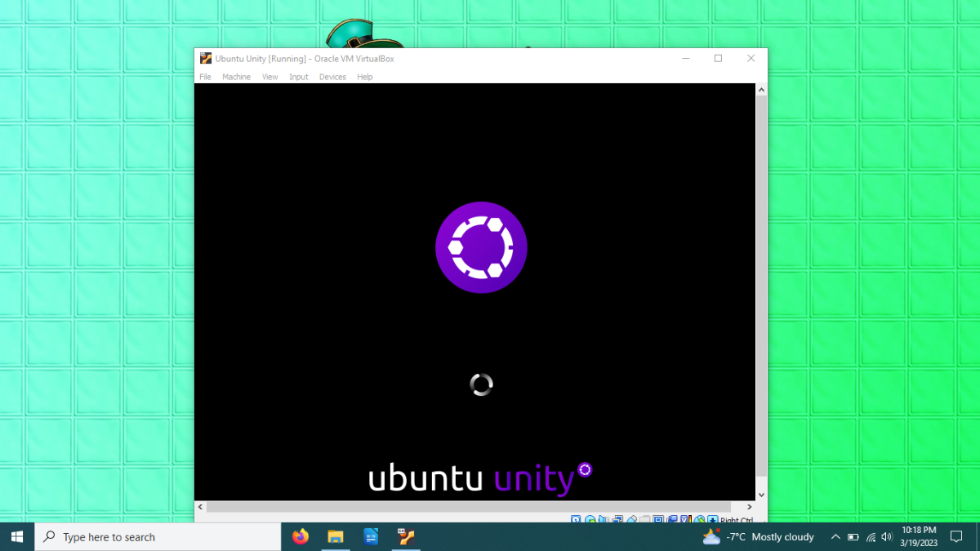Viewport: 980px width, 551px height.
Task: Click the optical disk status icon
Action: click(x=590, y=519)
